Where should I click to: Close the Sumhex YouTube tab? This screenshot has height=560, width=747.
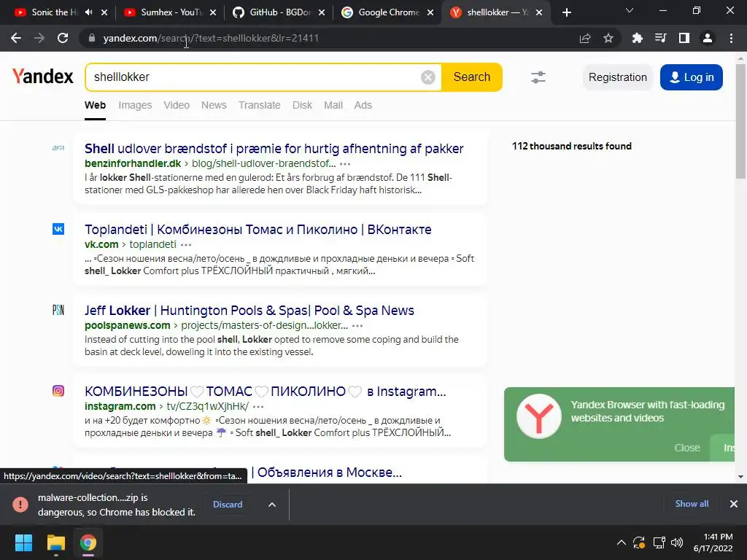(213, 12)
